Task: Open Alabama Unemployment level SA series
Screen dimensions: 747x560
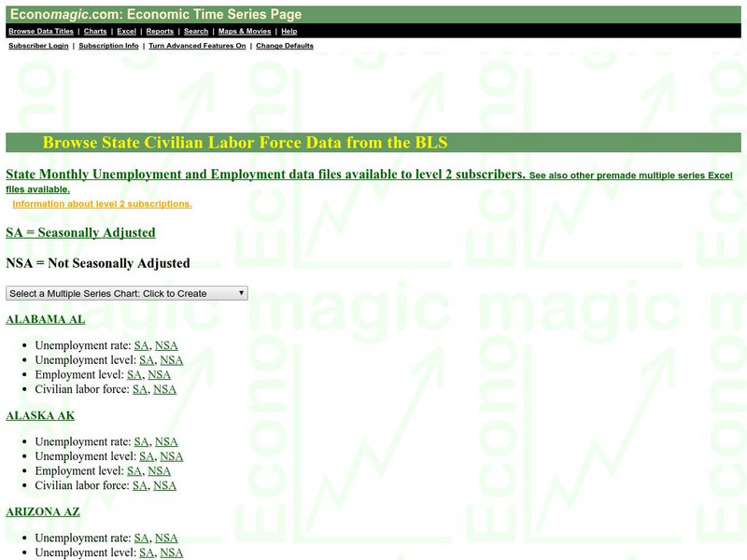Action: pos(147,360)
